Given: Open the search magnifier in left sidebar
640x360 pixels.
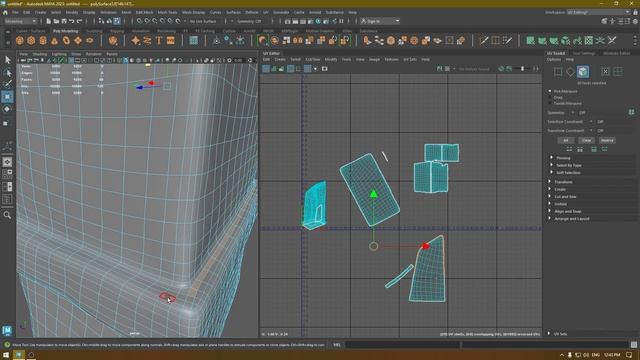Looking at the screenshot, I should tap(7, 215).
